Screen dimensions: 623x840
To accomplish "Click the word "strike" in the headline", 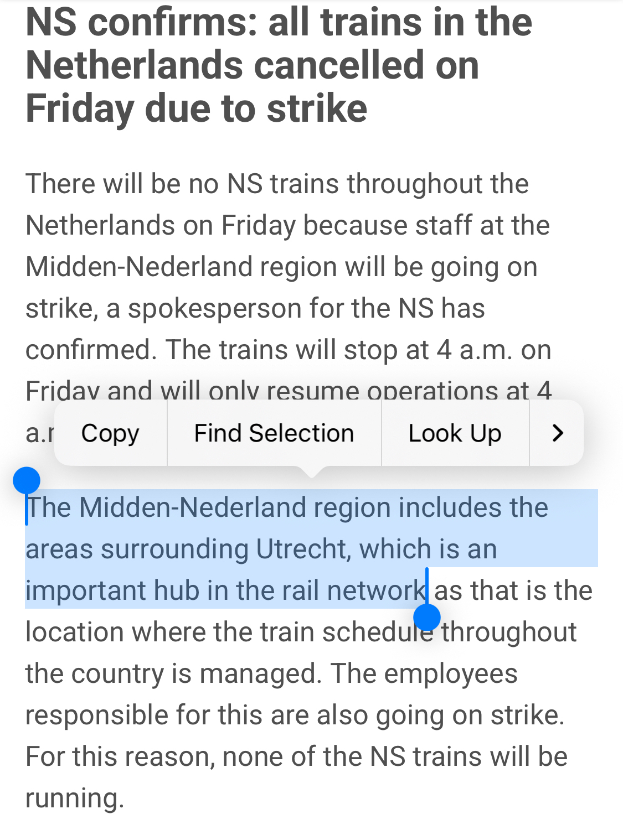I will (x=317, y=108).
